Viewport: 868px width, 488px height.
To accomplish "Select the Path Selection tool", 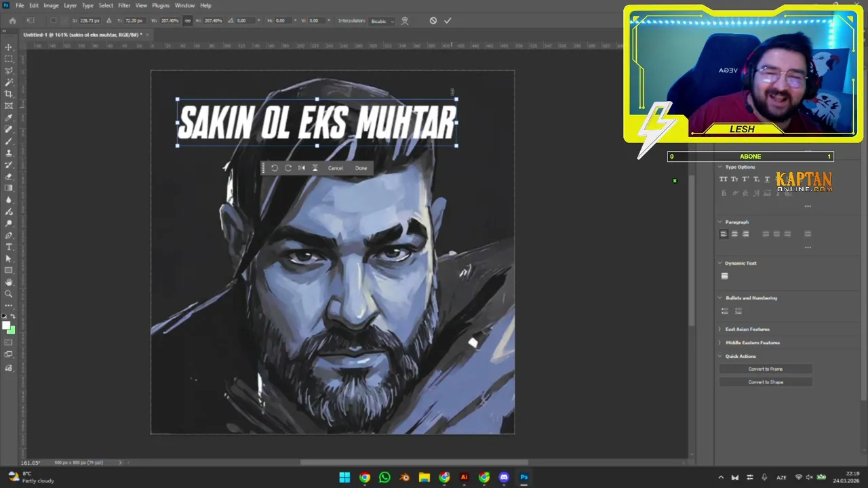I will (9, 259).
